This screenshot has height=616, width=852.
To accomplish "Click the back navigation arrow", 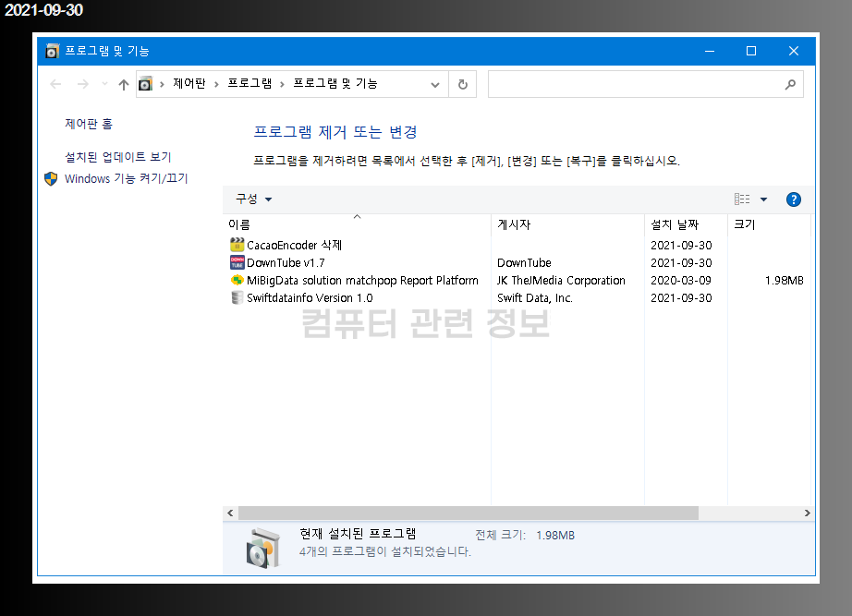I will [55, 84].
